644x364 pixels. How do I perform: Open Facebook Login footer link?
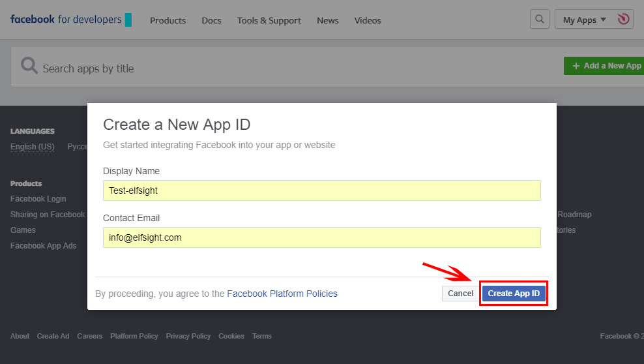(38, 199)
